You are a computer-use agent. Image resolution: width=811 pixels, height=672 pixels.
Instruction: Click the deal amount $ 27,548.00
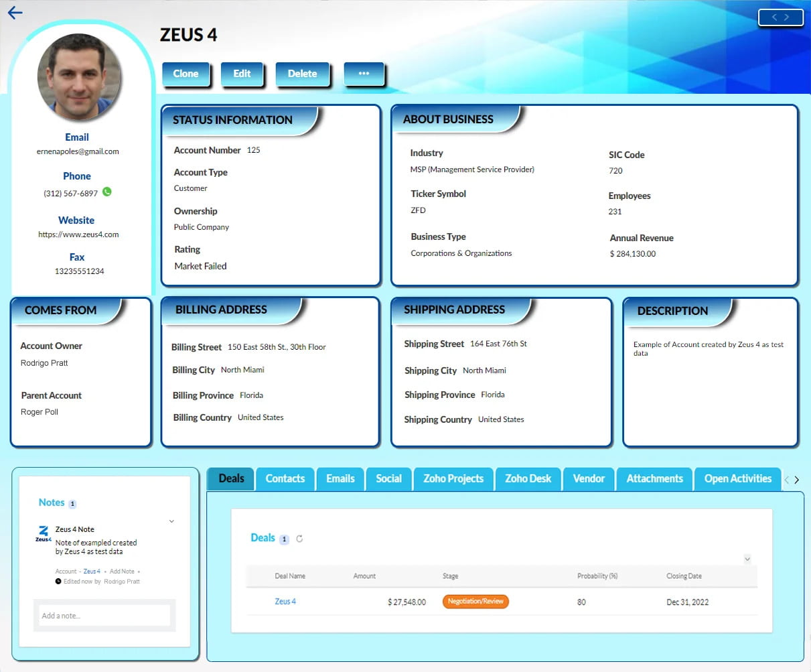click(x=407, y=602)
